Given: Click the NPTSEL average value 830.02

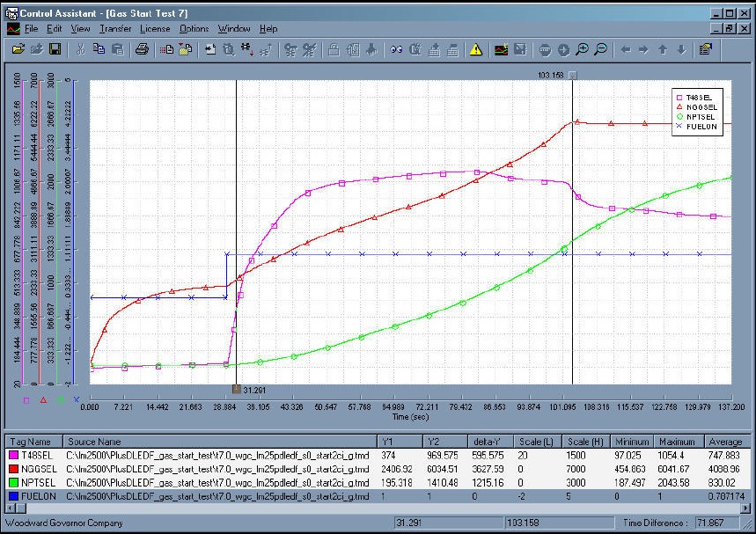Looking at the screenshot, I should (x=722, y=482).
